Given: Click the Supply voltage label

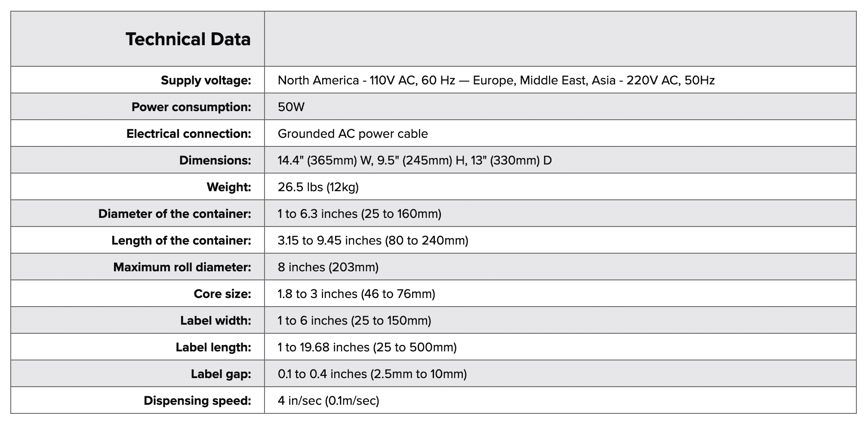Looking at the screenshot, I should [206, 81].
